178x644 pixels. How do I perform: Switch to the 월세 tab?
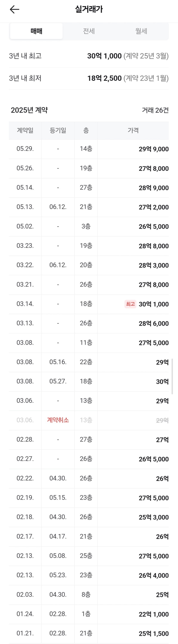tap(141, 31)
